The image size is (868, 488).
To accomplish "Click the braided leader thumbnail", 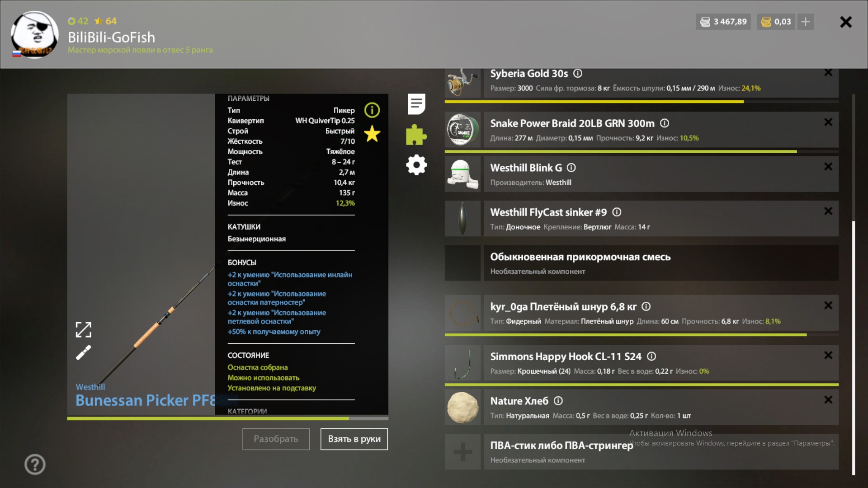I will click(x=462, y=313).
